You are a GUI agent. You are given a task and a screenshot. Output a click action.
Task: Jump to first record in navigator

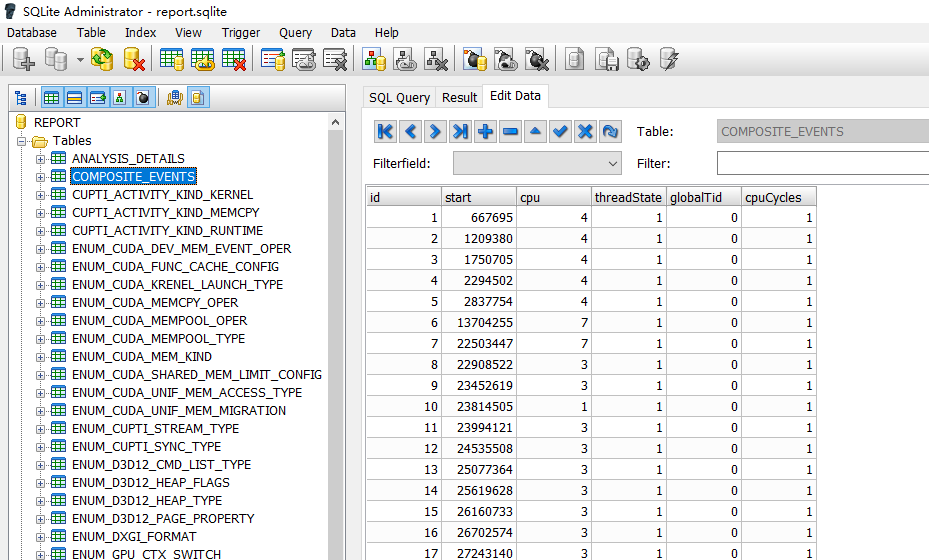point(385,131)
